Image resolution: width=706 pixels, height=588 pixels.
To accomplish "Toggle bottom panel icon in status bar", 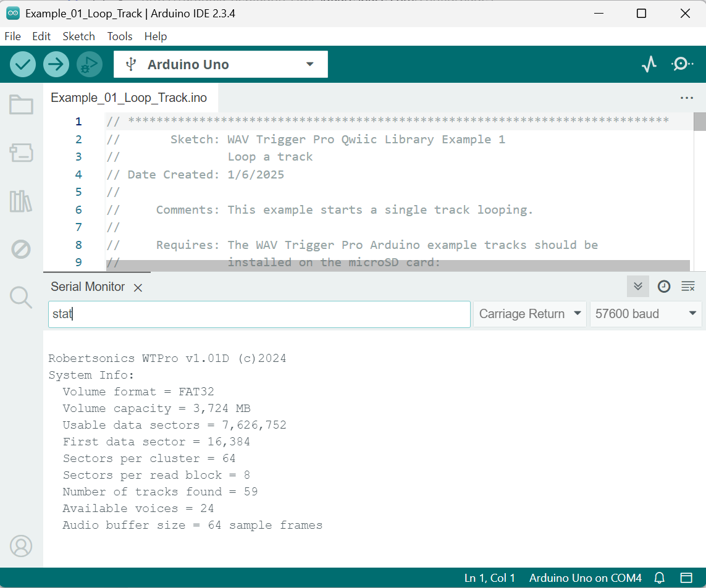I will 686,577.
